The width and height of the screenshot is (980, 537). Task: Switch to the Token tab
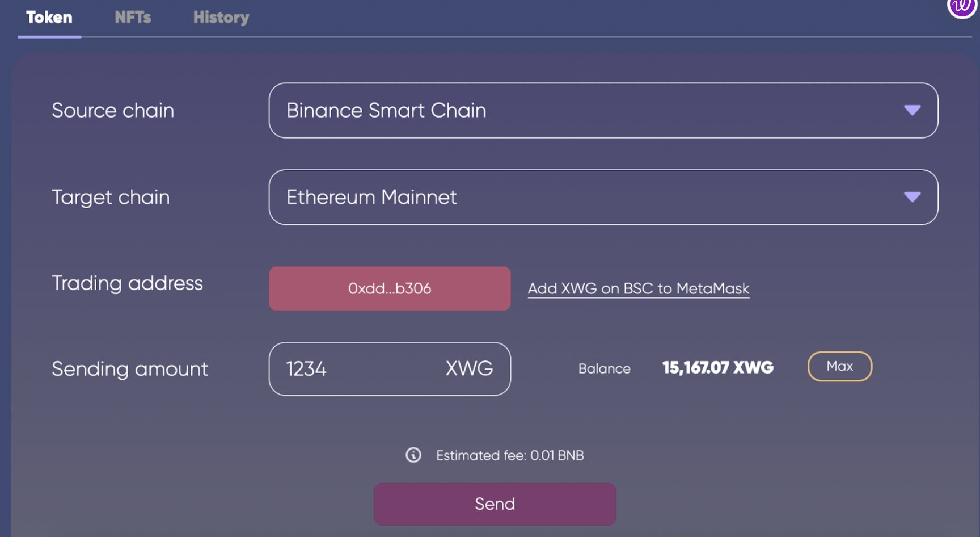tap(49, 18)
